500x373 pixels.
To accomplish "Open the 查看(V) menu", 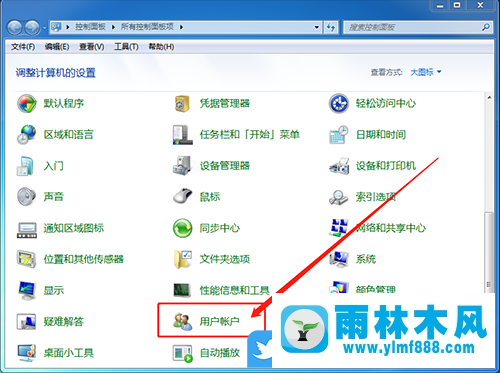I will (x=91, y=47).
